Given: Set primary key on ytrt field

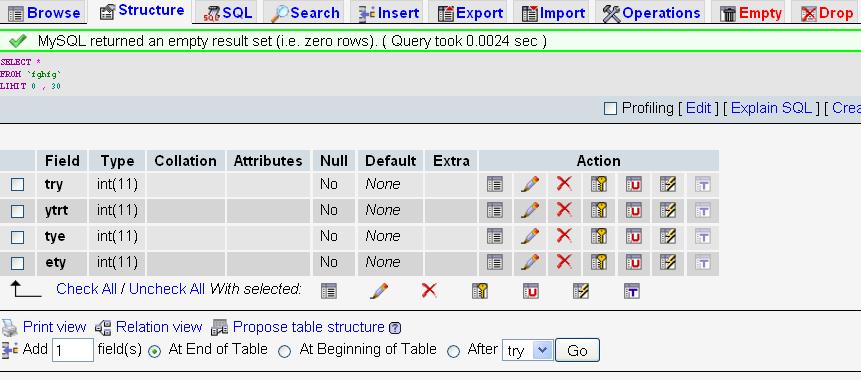Looking at the screenshot, I should tap(599, 210).
